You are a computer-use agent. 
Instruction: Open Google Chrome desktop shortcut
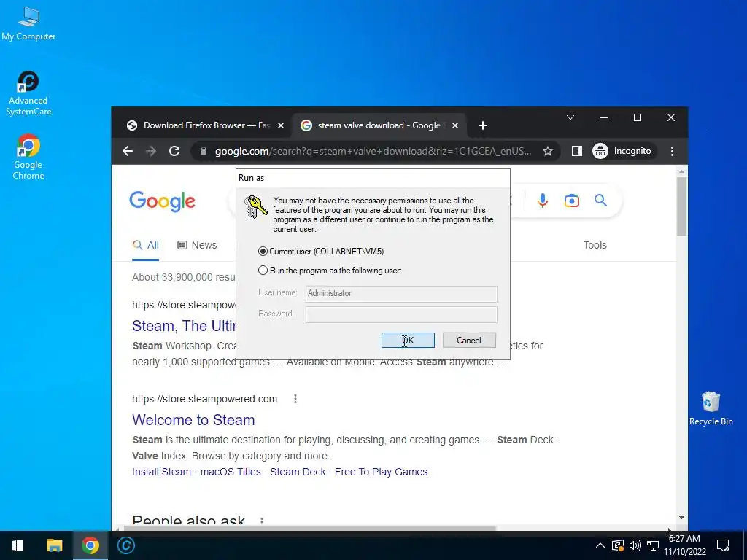(x=28, y=157)
